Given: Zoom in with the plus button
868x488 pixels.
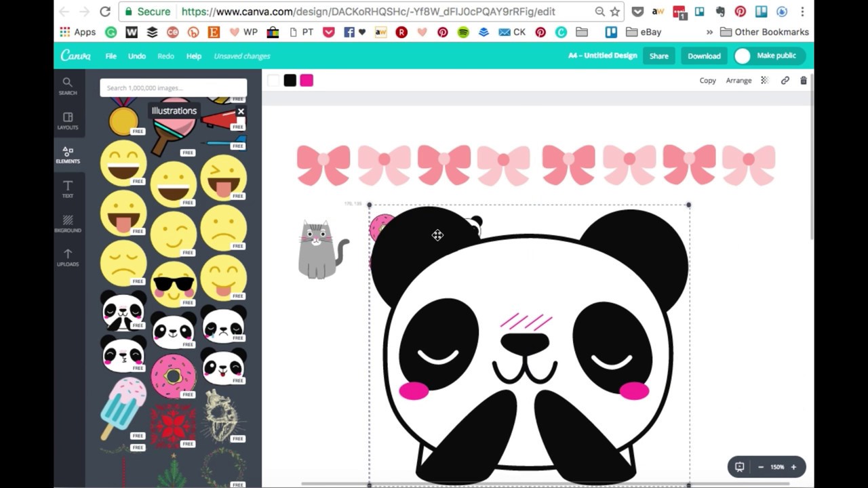Looking at the screenshot, I should 793,467.
